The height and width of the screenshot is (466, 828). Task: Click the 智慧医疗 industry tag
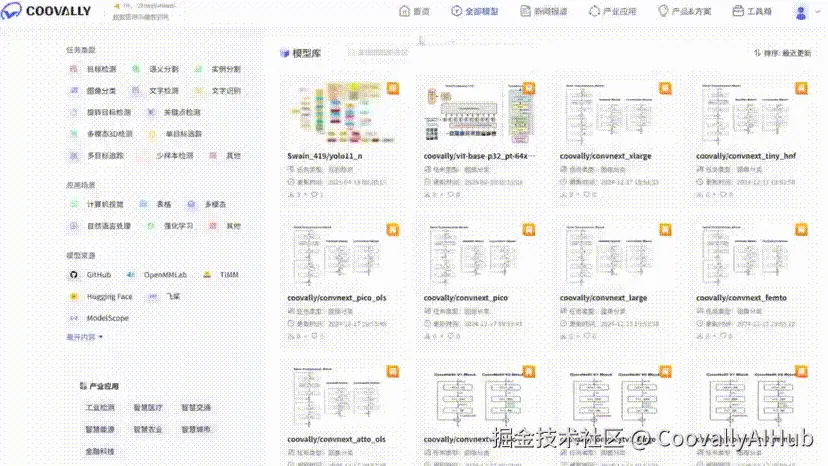click(148, 408)
